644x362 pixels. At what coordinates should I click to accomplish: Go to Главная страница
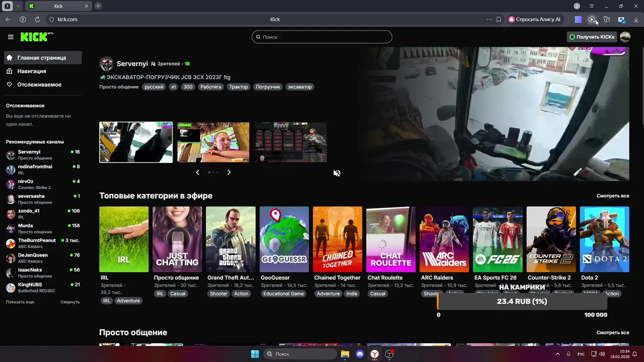(42, 58)
